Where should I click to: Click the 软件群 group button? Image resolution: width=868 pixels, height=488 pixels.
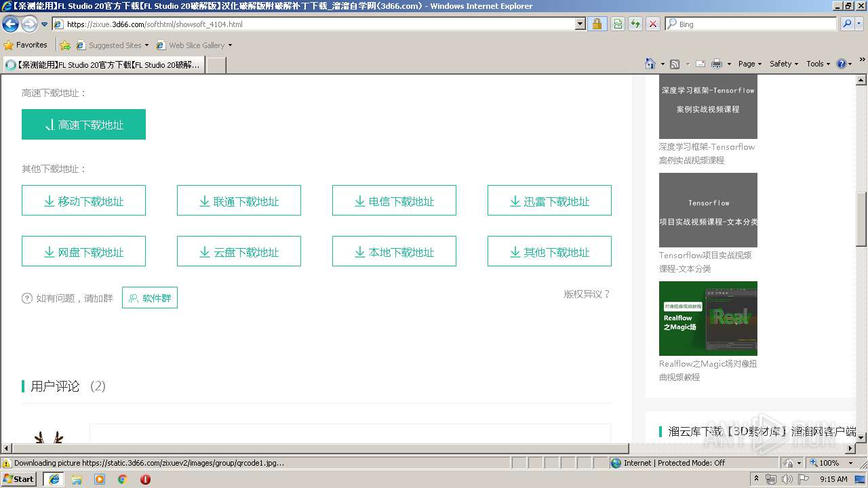tap(150, 298)
